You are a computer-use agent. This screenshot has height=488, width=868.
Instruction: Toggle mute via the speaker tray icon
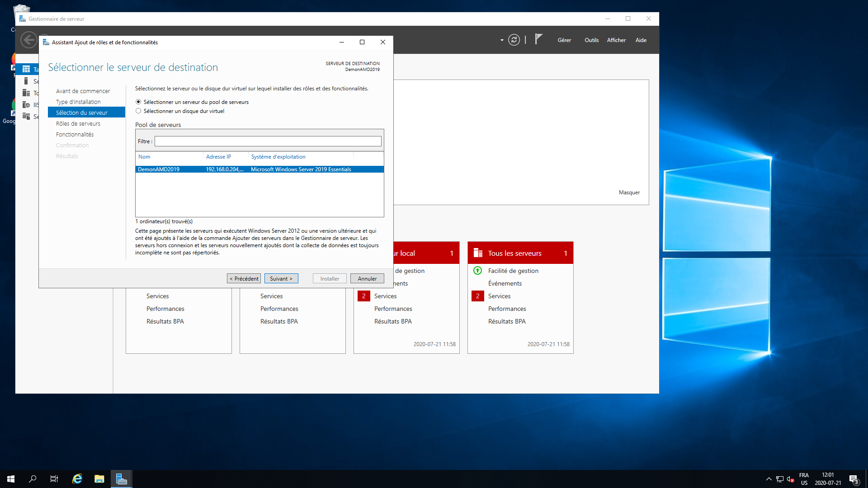pyautogui.click(x=790, y=479)
